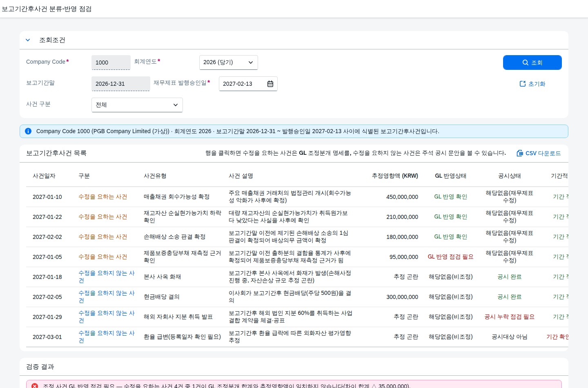
Task: Click the 보고기간후사건 목록 section title
Action: tap(56, 153)
